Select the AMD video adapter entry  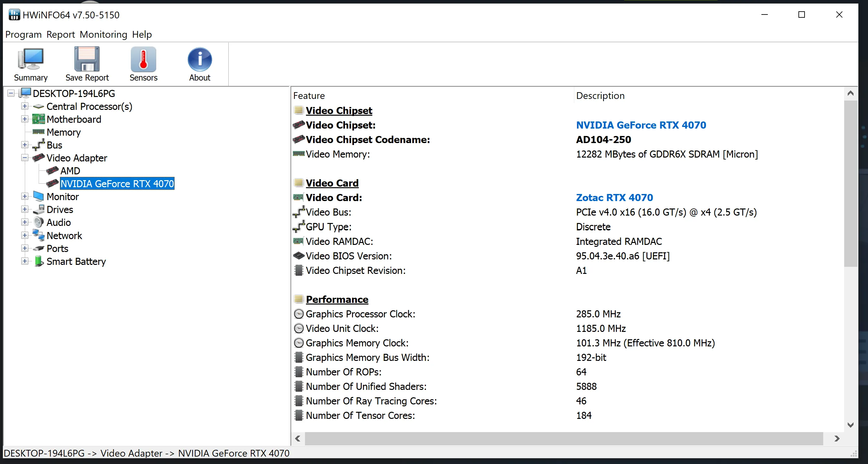[x=70, y=171]
